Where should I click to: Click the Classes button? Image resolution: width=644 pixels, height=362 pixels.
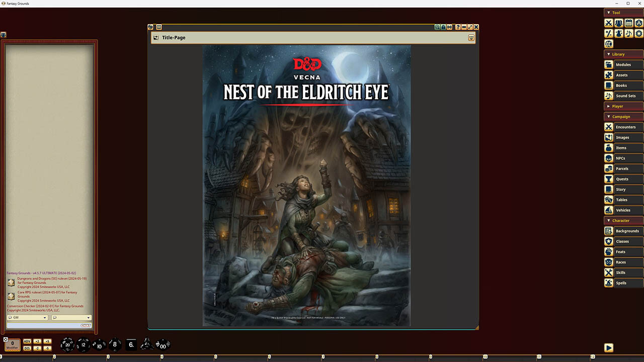click(x=623, y=241)
